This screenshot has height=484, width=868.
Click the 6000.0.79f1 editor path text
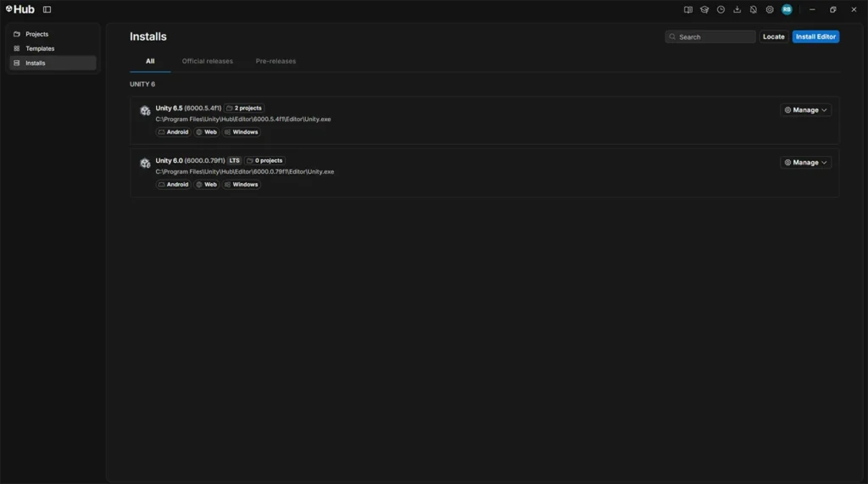click(245, 172)
